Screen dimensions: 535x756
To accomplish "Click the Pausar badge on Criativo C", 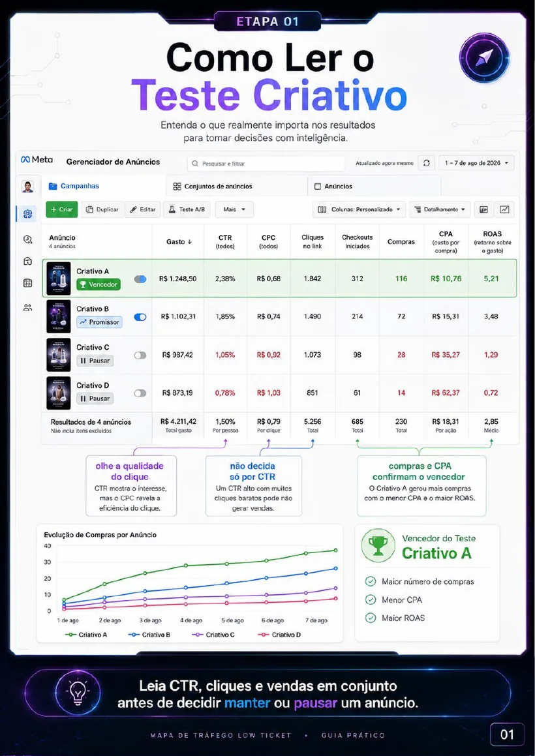I will [95, 361].
